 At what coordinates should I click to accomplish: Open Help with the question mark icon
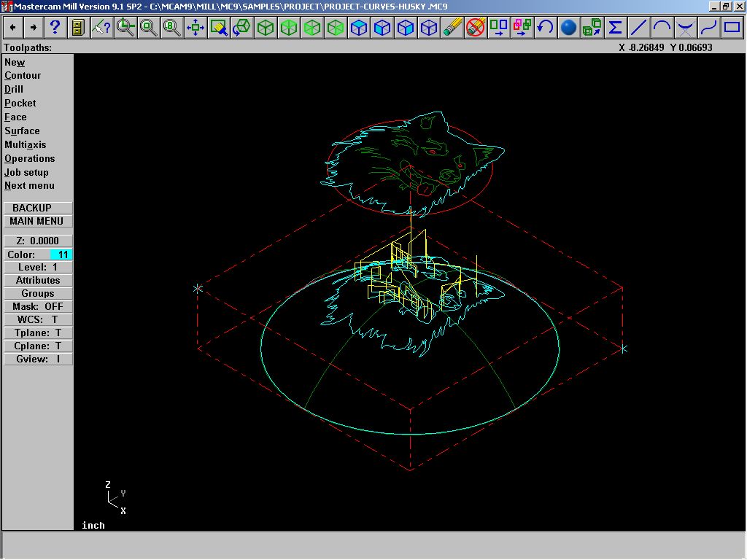coord(55,28)
